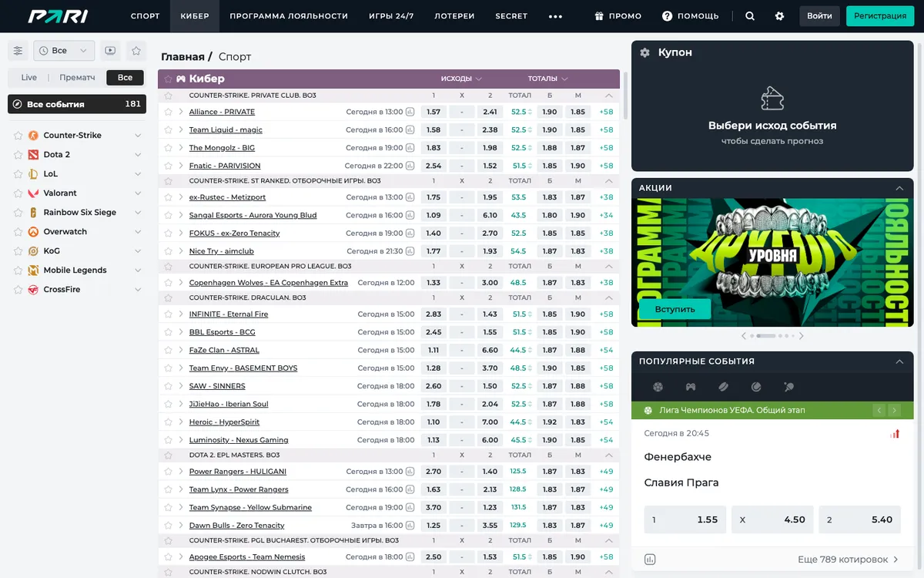
Task: Open the settings gear in header
Action: pyautogui.click(x=779, y=16)
